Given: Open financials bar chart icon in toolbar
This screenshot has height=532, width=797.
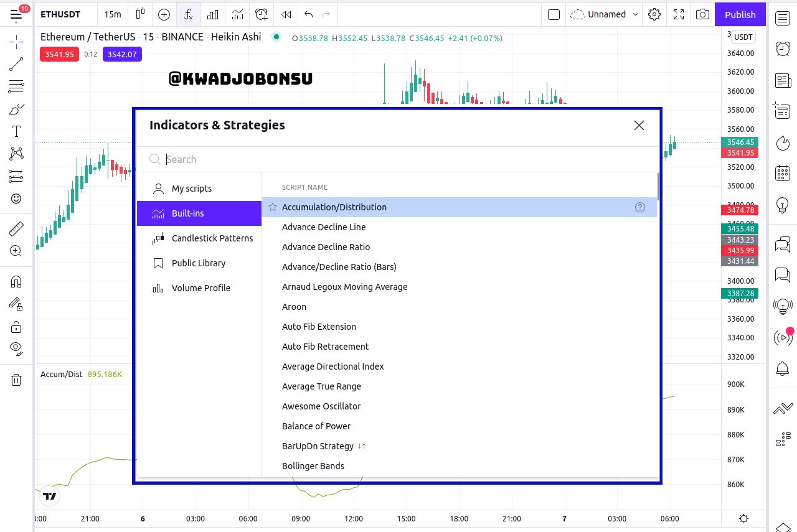Looking at the screenshot, I should click(x=213, y=14).
